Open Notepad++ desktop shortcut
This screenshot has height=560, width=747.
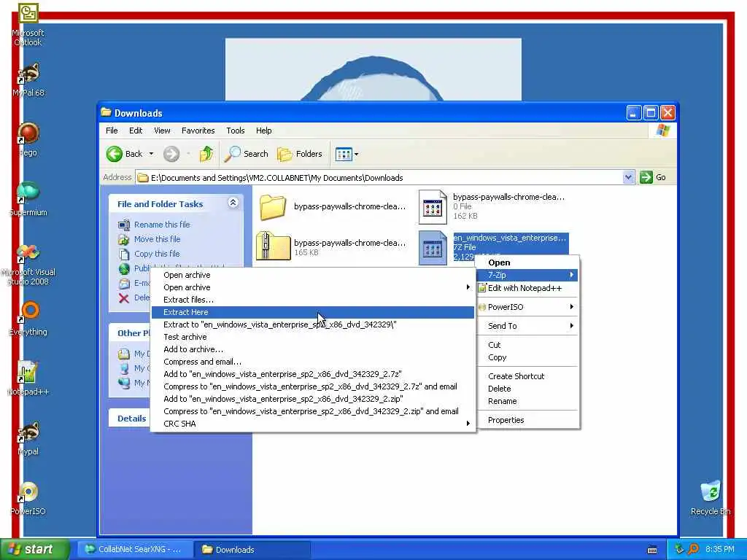point(28,372)
